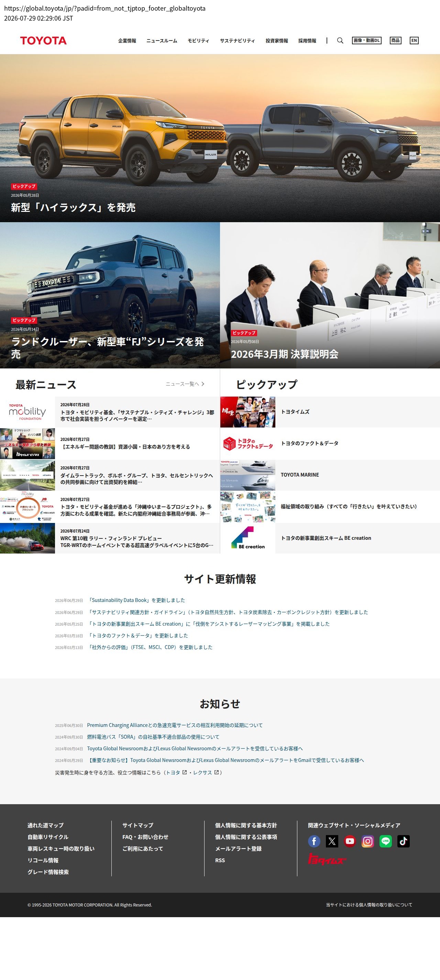440x980 pixels.
Task: Open the サステナビリティ menu
Action: pyautogui.click(x=237, y=41)
